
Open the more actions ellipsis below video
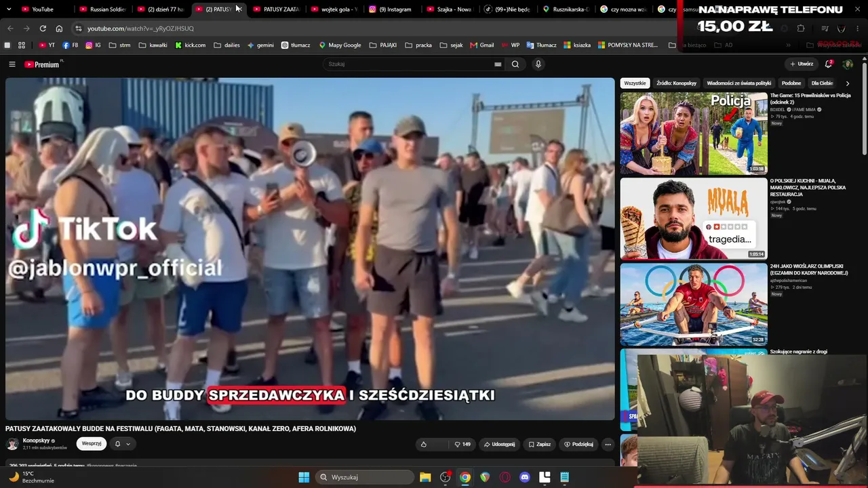tap(608, 445)
